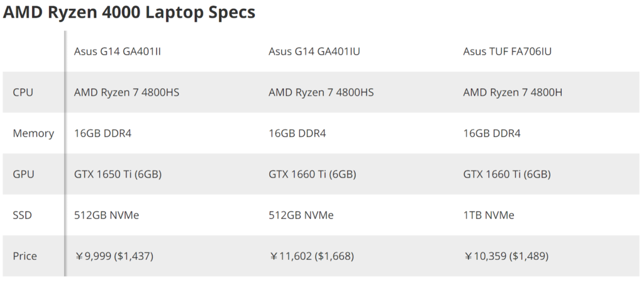Click the AMD Ryzen 7 4800H cell
The image size is (644, 282).
(x=513, y=93)
